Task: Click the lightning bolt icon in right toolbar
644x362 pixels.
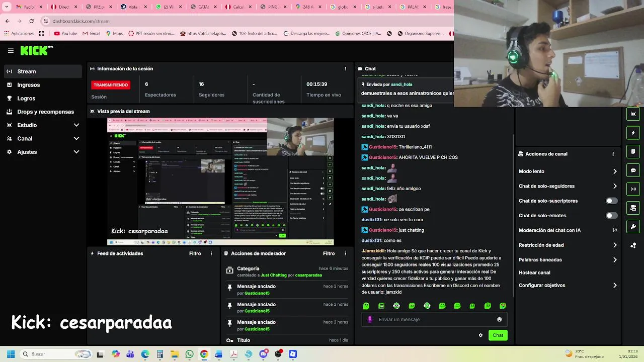Action: (x=633, y=133)
